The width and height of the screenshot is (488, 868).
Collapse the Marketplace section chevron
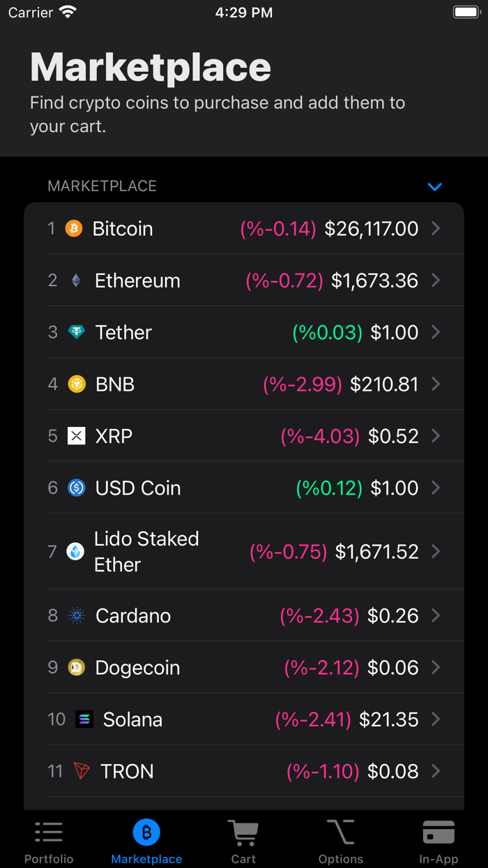click(x=435, y=187)
